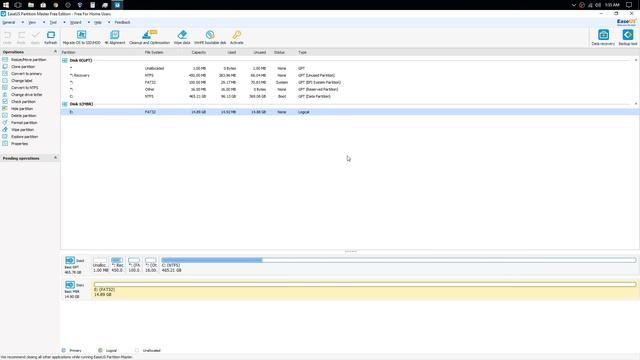
Task: Click the Redo toolbar icon
Action: tap(21, 37)
